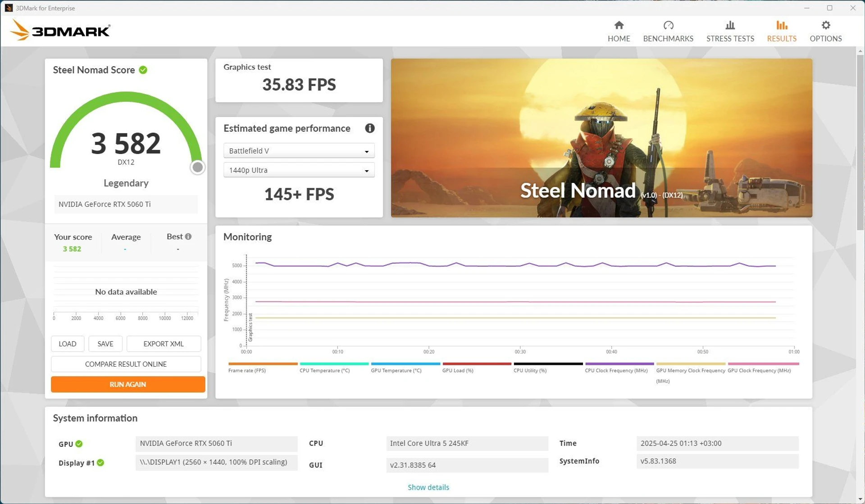Click the Show details link
Screen dimensions: 865x504
tap(428, 487)
